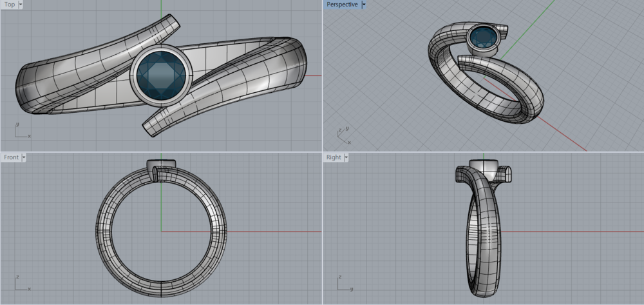Screen dimensions: 644x305
Task: Click the XY axis icon in Top viewport
Action: (21, 131)
